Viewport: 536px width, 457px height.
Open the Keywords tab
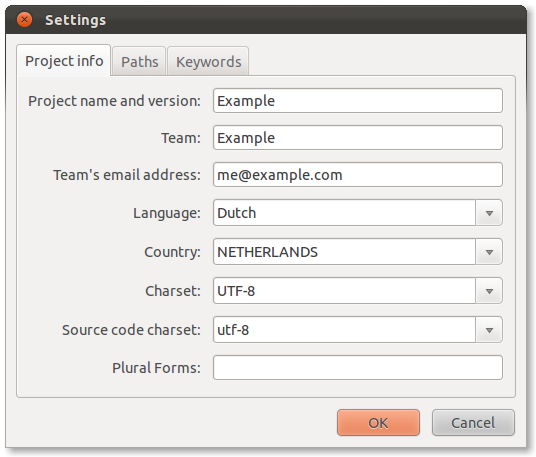[x=208, y=62]
